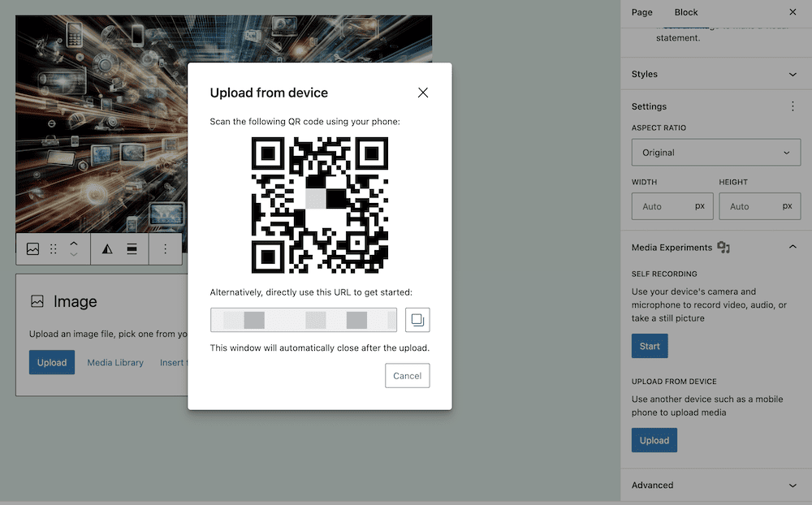The image size is (812, 505).
Task: Move the block down with the down arrow
Action: click(x=73, y=254)
